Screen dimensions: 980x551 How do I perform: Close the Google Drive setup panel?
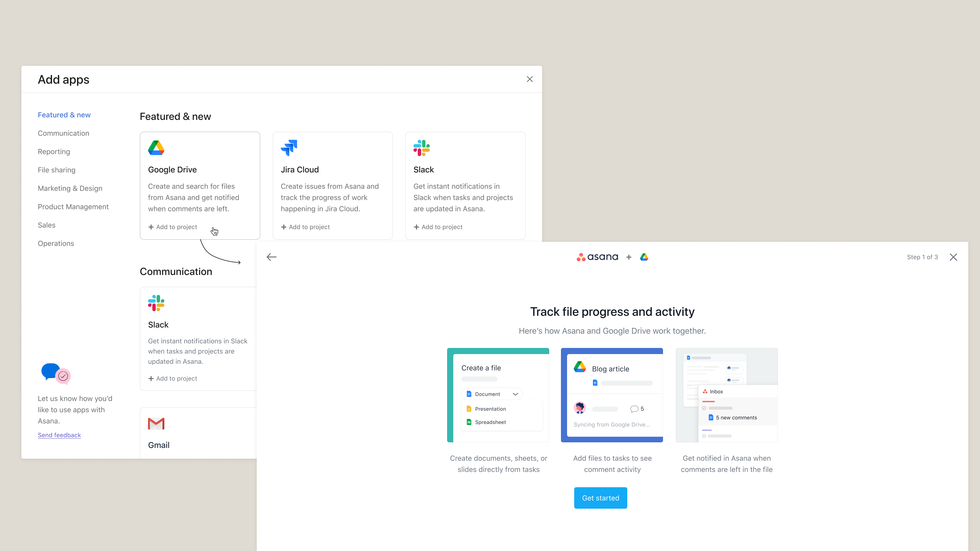(x=953, y=257)
